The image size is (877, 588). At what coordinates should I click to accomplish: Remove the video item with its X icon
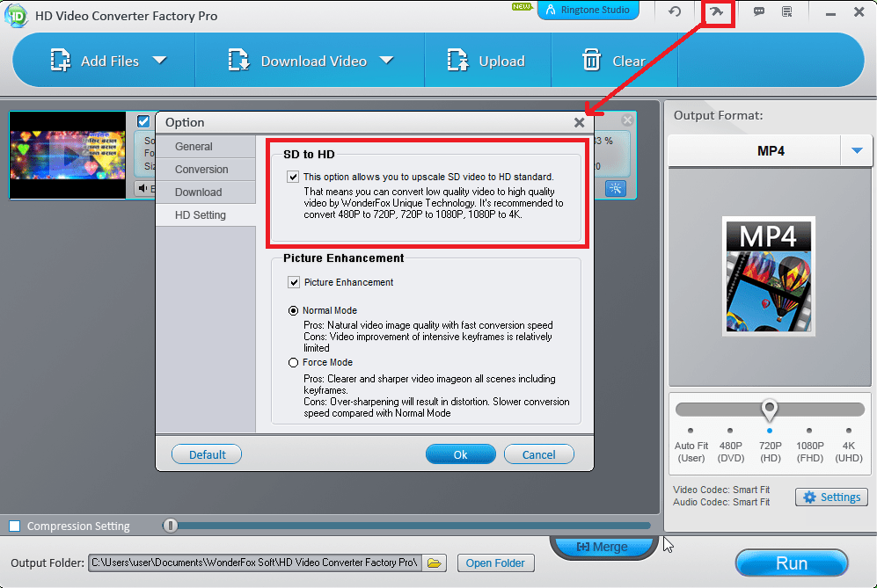pos(627,120)
